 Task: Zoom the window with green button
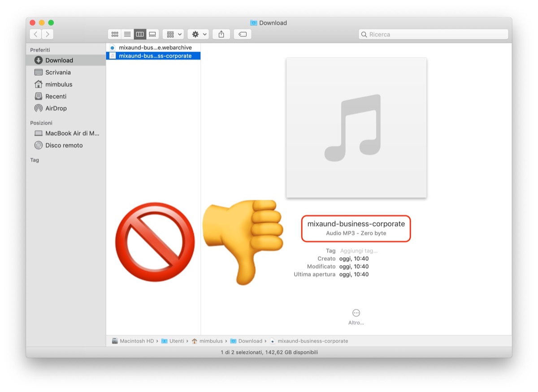[x=51, y=23]
